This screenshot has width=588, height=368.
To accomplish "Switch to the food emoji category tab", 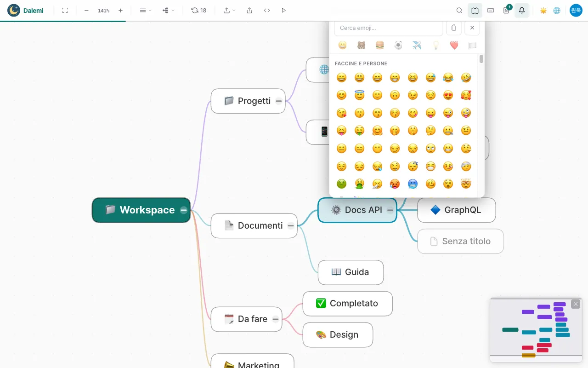I will pos(379,45).
